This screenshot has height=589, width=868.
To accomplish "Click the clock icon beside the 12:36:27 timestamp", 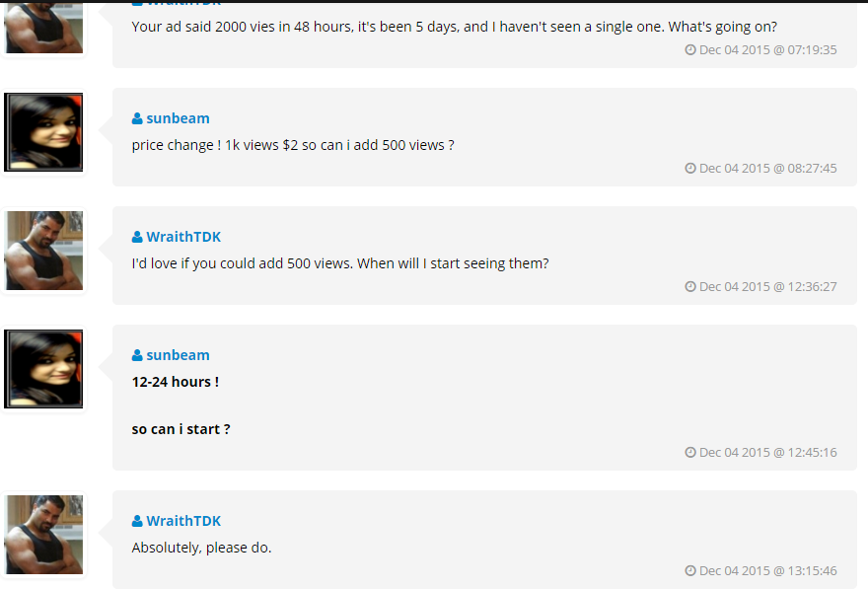I will [x=690, y=286].
